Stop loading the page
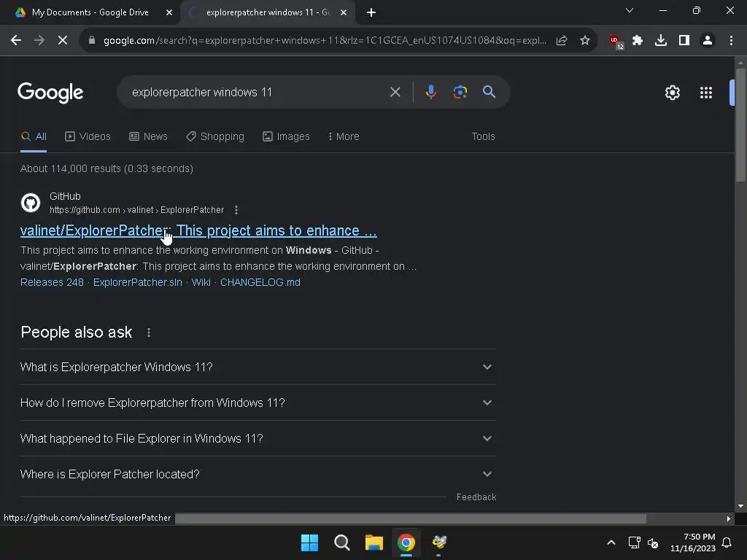The image size is (747, 560). pyautogui.click(x=63, y=41)
